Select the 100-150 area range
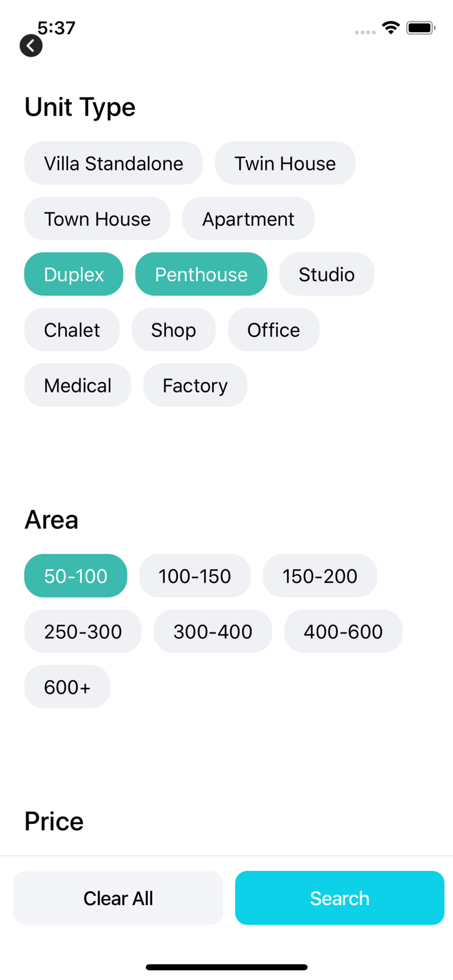Viewport: 453px width, 980px height. [x=195, y=576]
